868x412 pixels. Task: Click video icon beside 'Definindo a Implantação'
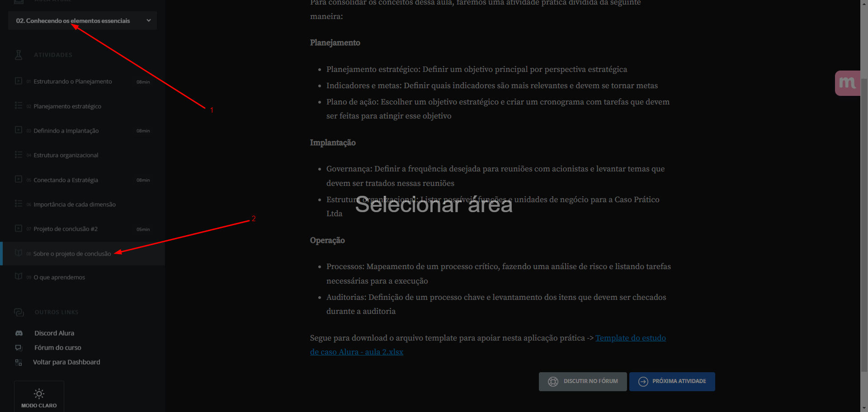coord(19,130)
